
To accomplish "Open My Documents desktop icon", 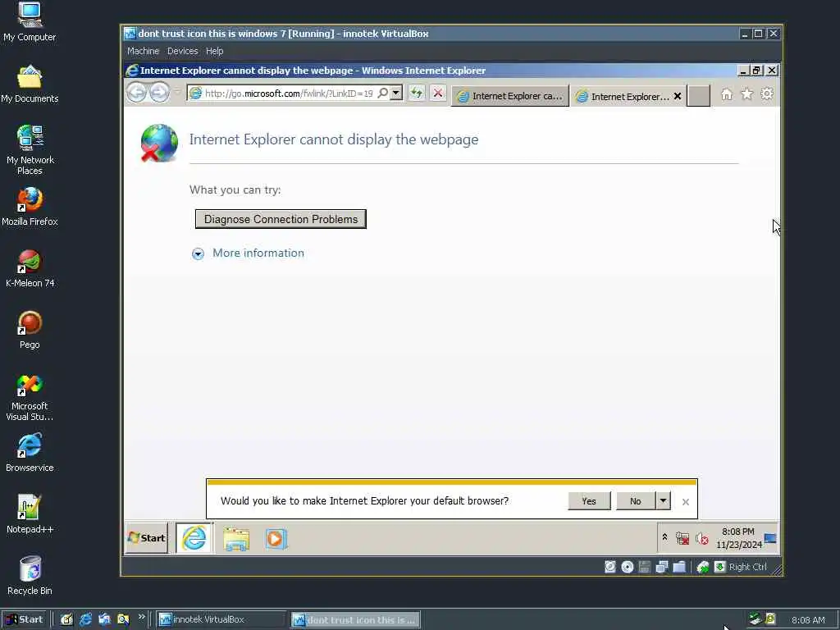I will 30,84.
